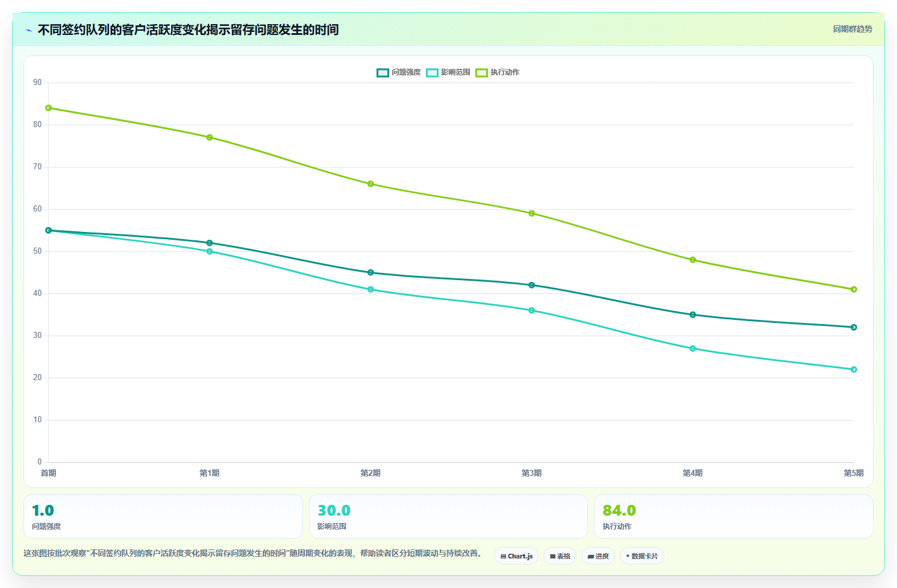The image size is (897, 588).
Task: Click the 0 y-axis tick label
Action: [x=40, y=462]
